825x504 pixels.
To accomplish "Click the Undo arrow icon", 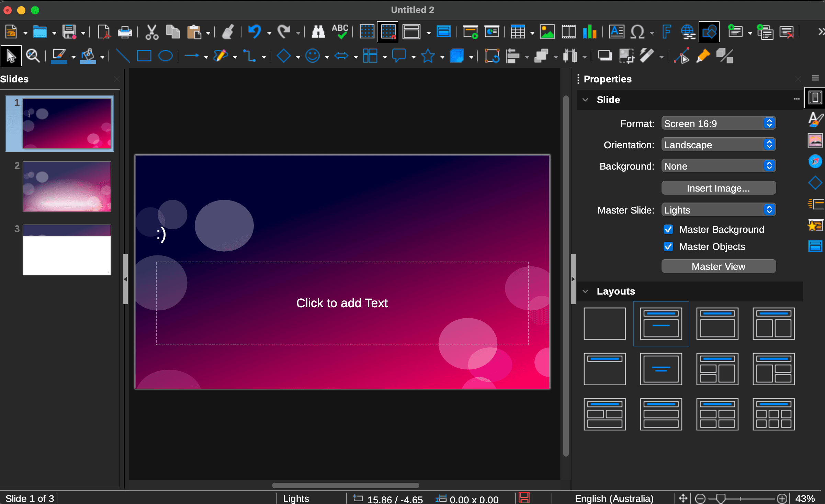I will coord(255,32).
